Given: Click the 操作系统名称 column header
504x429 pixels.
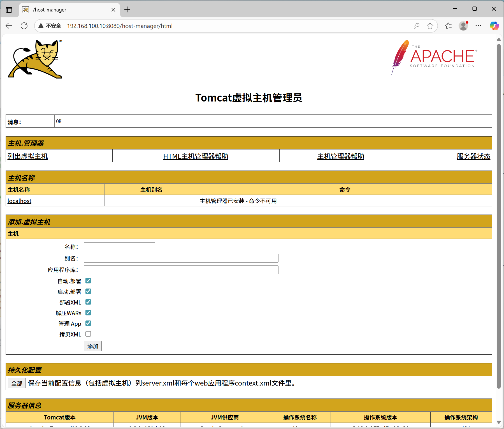Looking at the screenshot, I should pyautogui.click(x=300, y=418).
